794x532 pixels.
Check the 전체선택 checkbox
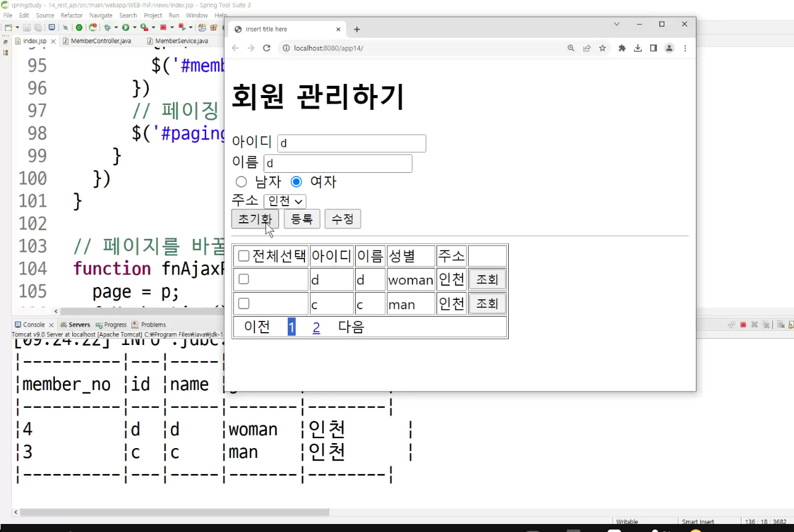[x=244, y=256]
